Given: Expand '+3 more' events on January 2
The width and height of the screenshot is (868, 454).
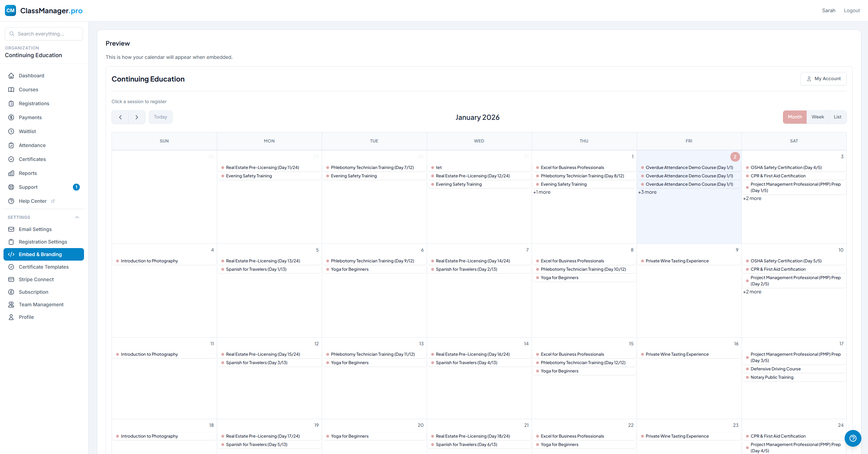Looking at the screenshot, I should click(647, 192).
